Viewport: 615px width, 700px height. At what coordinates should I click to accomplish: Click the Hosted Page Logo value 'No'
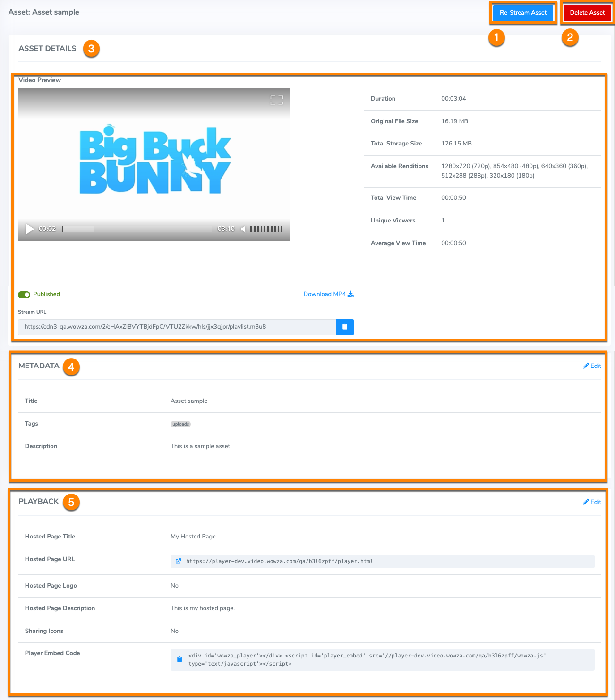(174, 586)
